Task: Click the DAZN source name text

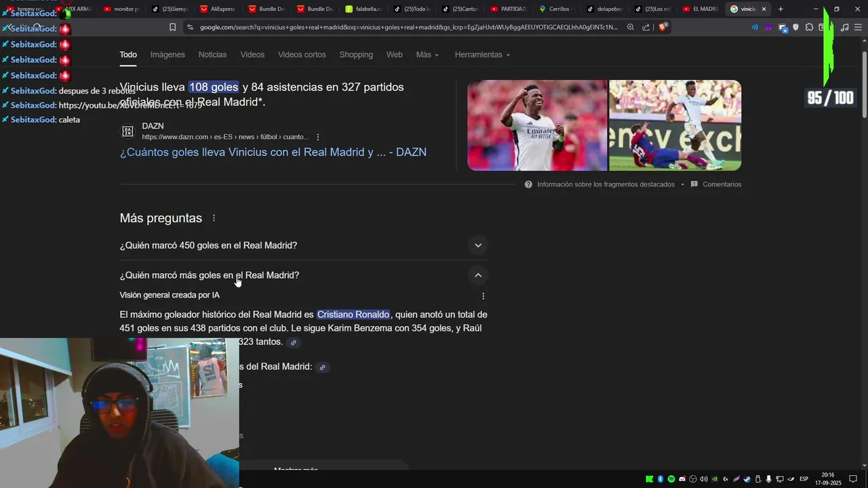Action: tap(153, 126)
